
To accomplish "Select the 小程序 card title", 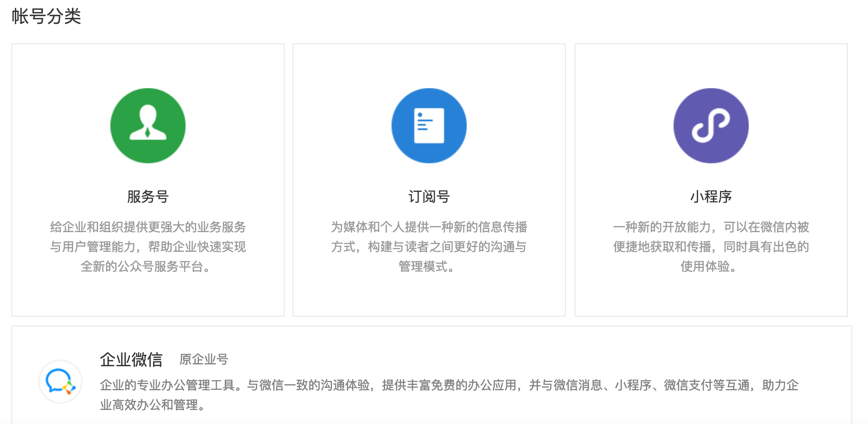I will point(711,197).
